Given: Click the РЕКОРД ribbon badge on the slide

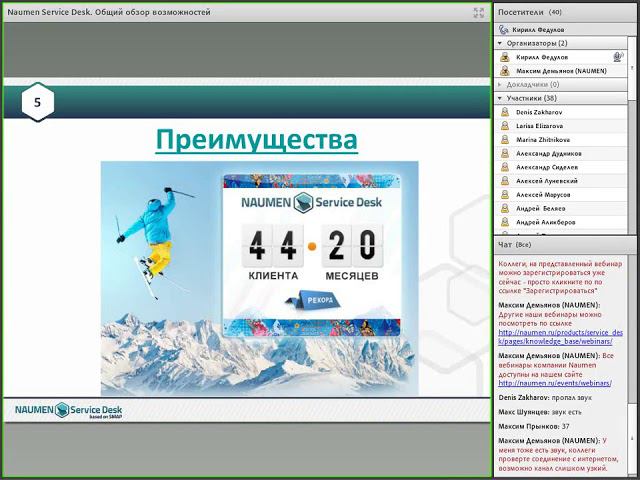Looking at the screenshot, I should pyautogui.click(x=313, y=301).
